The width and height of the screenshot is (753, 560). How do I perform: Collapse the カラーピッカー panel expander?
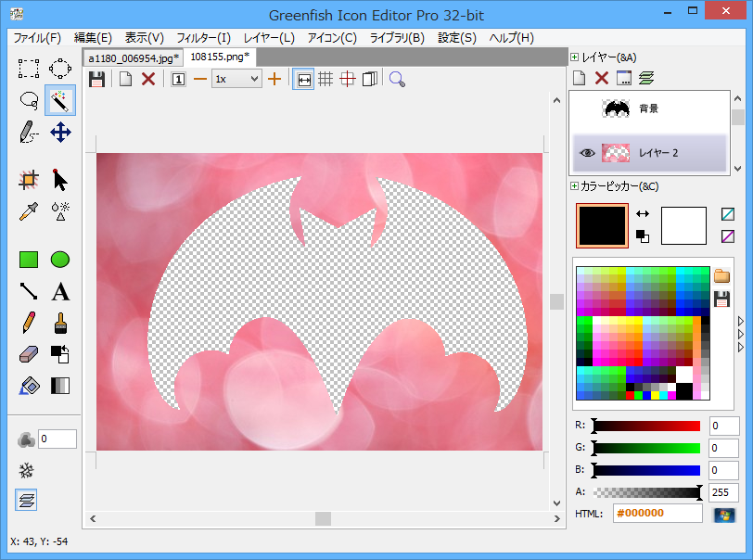(574, 186)
